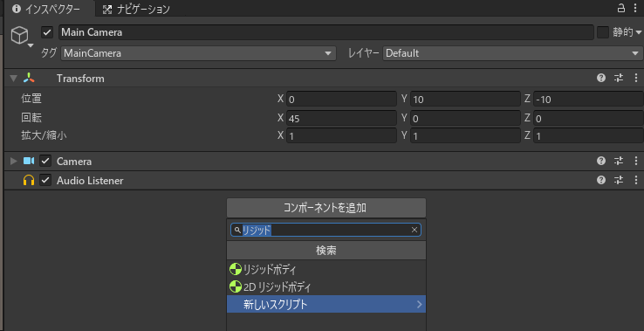Click the Audio Listener headphones icon
The image size is (644, 331).
tap(29, 180)
